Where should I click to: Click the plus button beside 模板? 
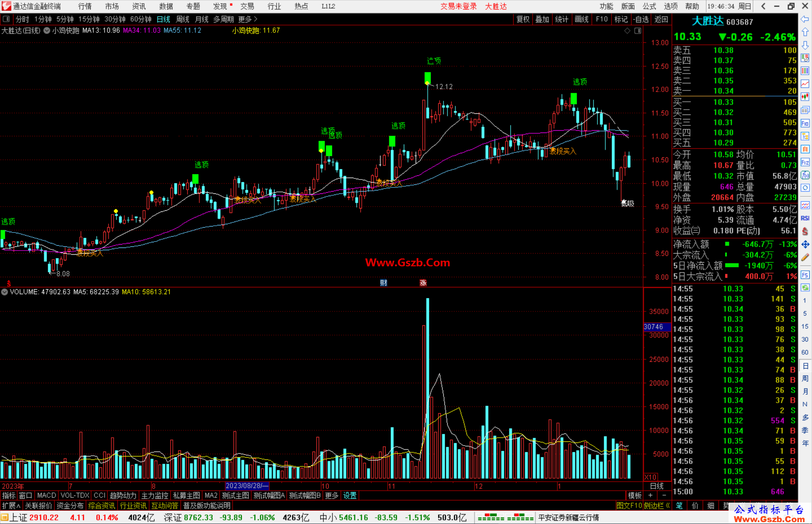[651, 495]
